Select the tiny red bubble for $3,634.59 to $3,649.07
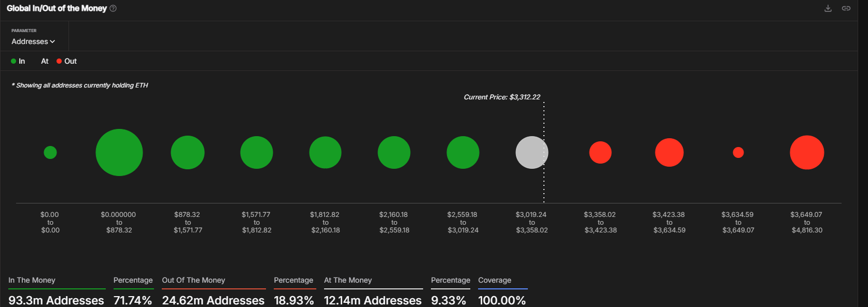The image size is (868, 307). pos(738,152)
